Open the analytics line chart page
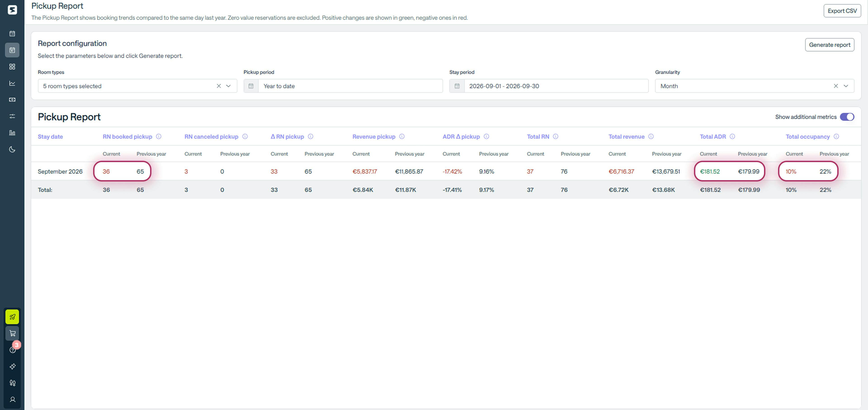This screenshot has width=868, height=410. (12, 83)
